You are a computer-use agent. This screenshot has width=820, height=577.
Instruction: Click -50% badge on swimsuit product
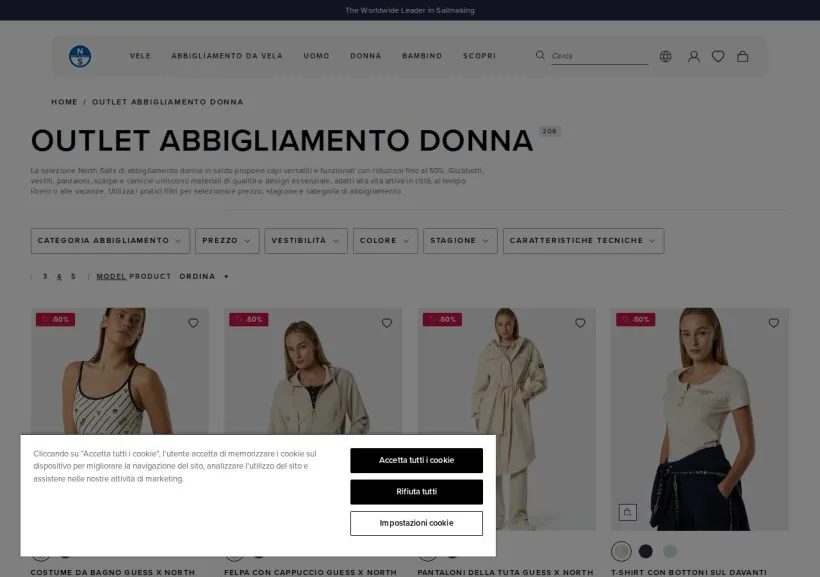pyautogui.click(x=55, y=319)
